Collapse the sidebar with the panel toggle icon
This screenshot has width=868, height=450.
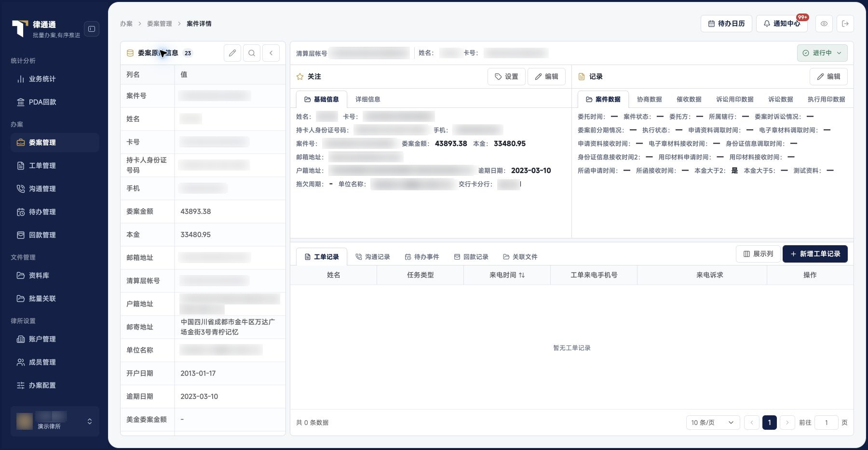pos(92,29)
